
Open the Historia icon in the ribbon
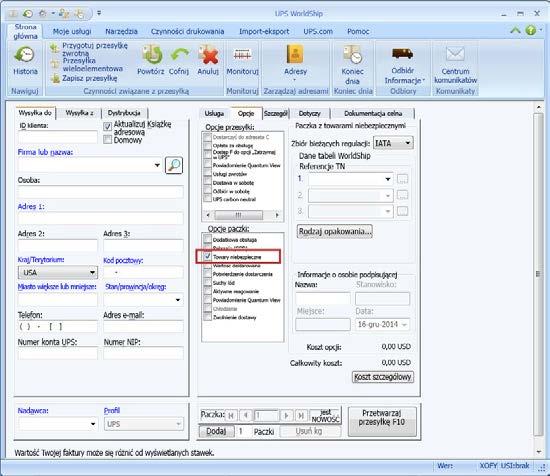[x=25, y=55]
